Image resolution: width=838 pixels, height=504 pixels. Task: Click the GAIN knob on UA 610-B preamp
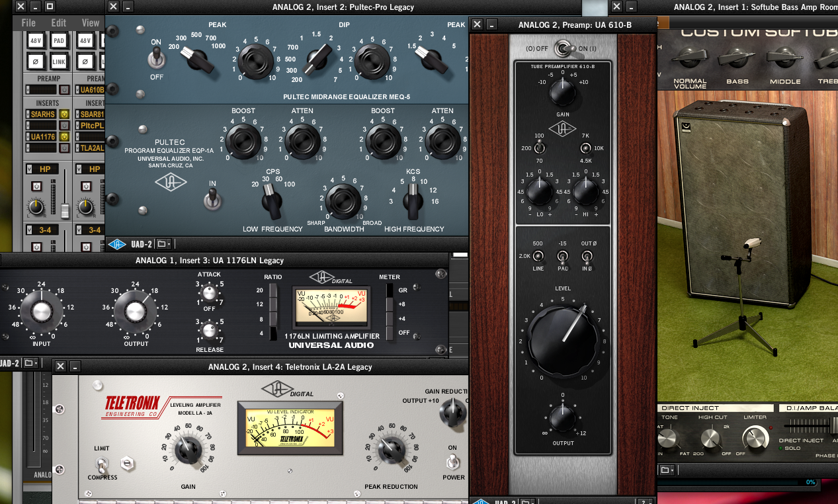click(x=562, y=93)
